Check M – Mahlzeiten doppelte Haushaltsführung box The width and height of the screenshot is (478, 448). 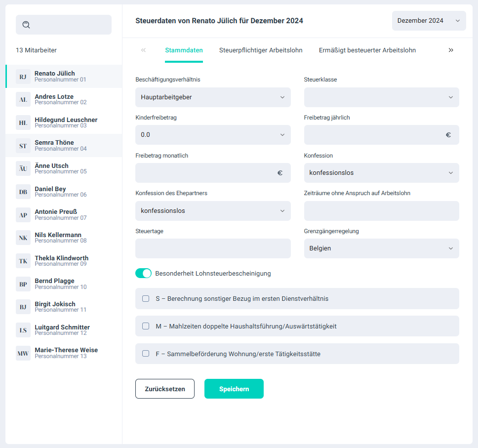(x=146, y=326)
